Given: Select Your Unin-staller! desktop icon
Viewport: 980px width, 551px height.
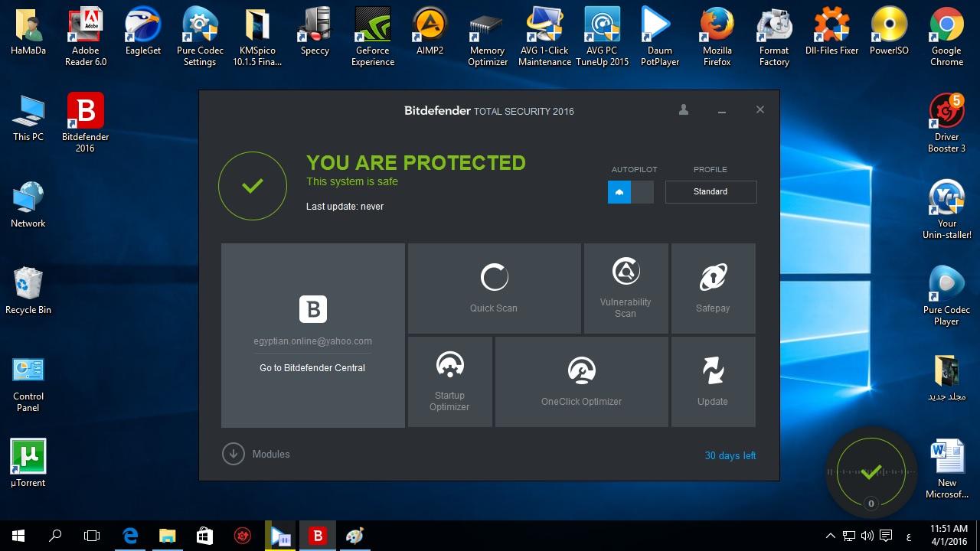Looking at the screenshot, I should pos(947,210).
